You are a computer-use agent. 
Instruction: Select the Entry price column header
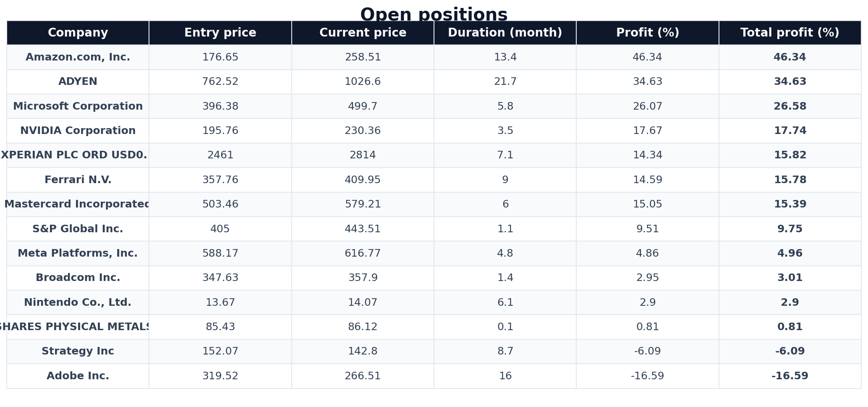pyautogui.click(x=220, y=33)
